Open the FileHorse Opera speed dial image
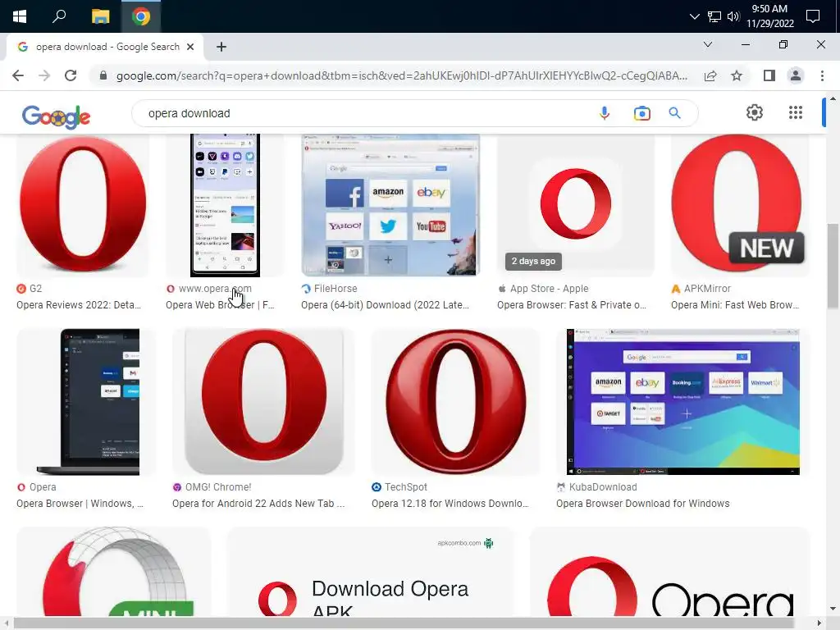Viewport: 840px width, 630px height. 390,204
